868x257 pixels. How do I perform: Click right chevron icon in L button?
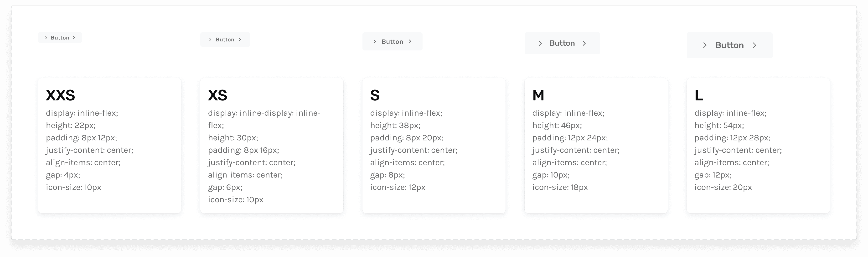click(754, 45)
